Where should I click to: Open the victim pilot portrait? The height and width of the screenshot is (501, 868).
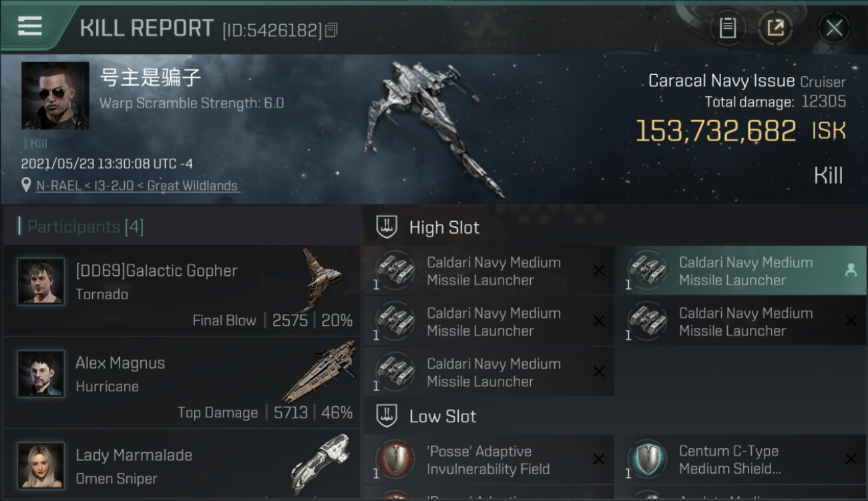click(x=55, y=96)
